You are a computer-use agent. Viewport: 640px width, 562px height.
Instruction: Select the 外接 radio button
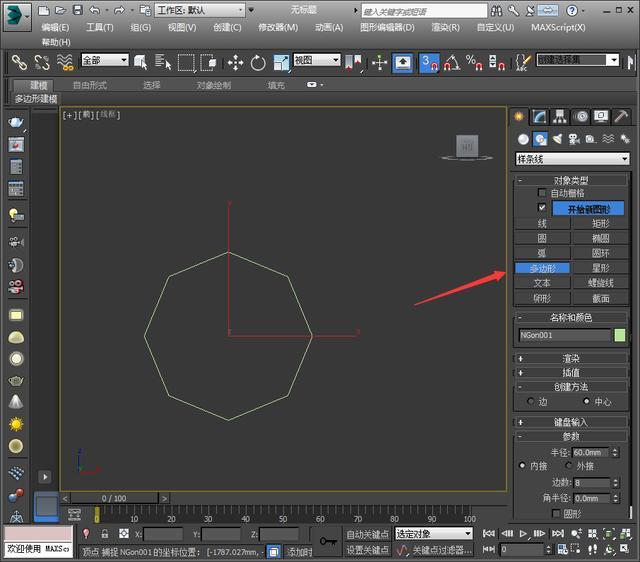pyautogui.click(x=570, y=466)
